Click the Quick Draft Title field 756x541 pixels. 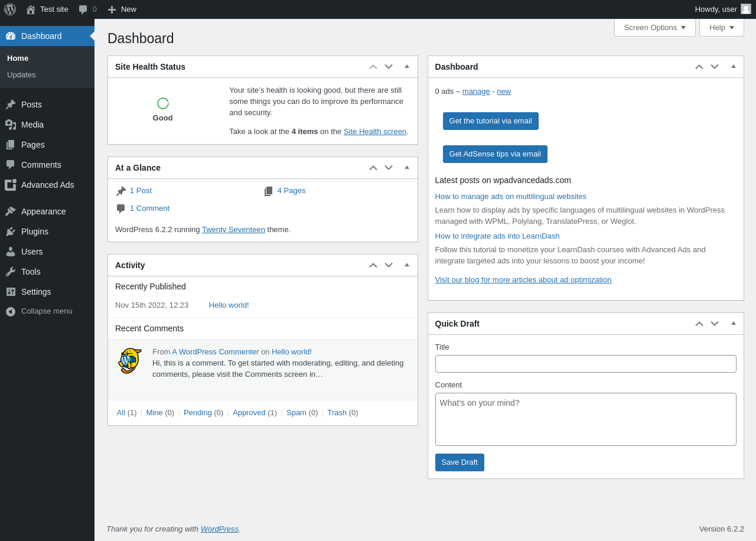click(x=585, y=364)
